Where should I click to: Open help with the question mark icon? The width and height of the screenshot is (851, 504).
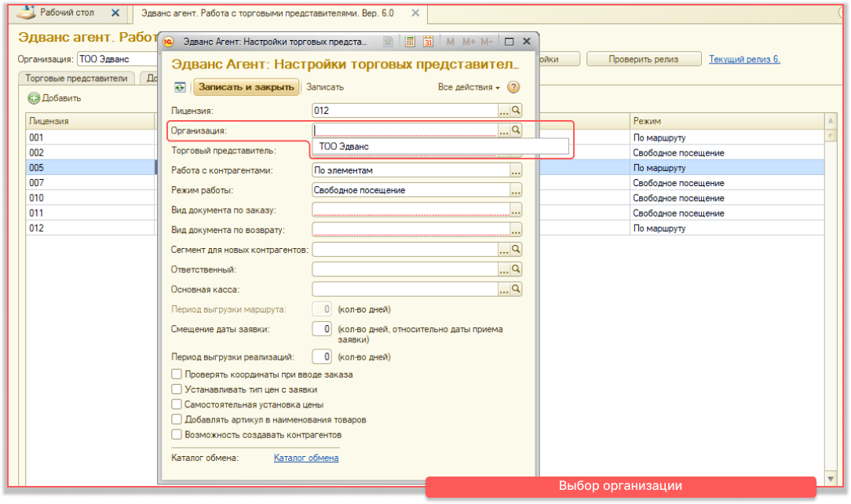pyautogui.click(x=513, y=87)
